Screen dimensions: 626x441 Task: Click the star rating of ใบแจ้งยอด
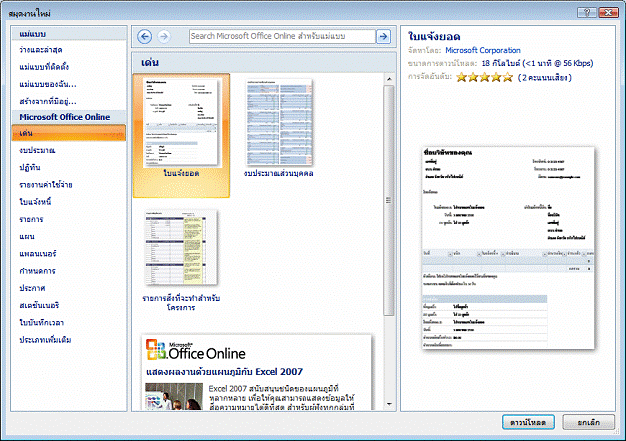[484, 77]
